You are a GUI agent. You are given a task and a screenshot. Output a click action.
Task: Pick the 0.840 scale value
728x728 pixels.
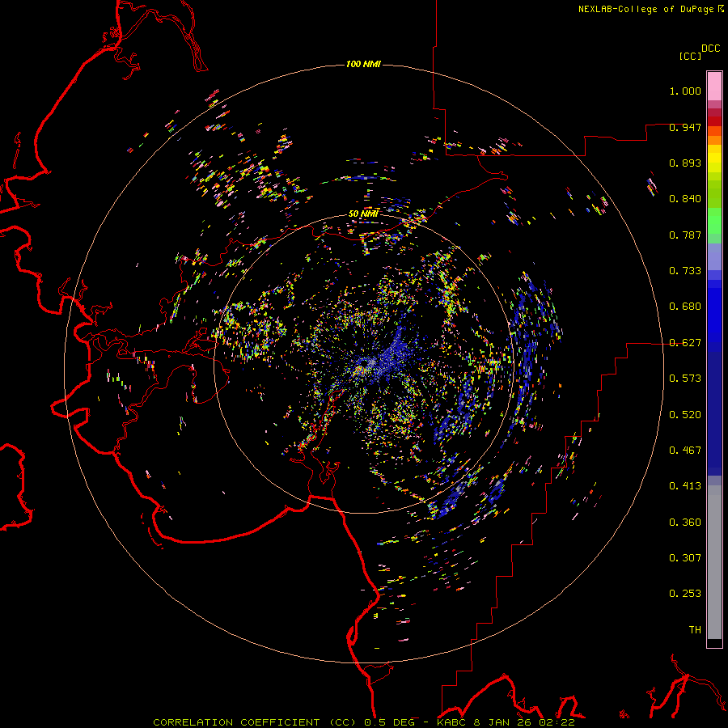point(685,199)
